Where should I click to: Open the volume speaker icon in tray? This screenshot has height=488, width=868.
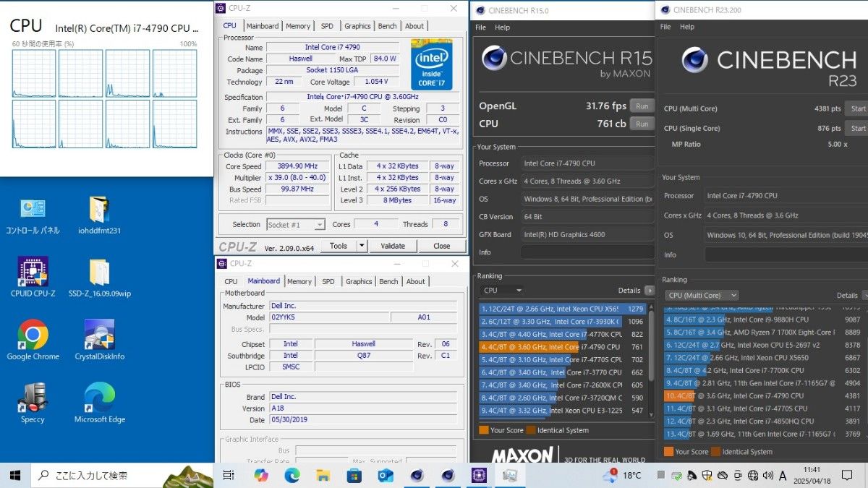coord(767,475)
